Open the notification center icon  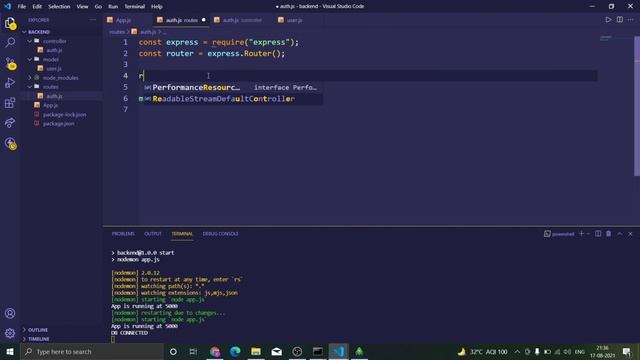coord(627,351)
